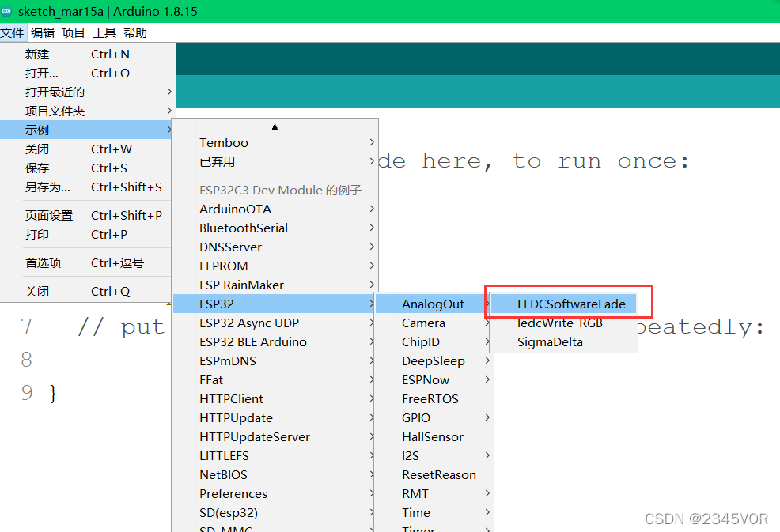This screenshot has width=780, height=532.
Task: Click the '// put' comment on line 7
Action: pos(121,327)
